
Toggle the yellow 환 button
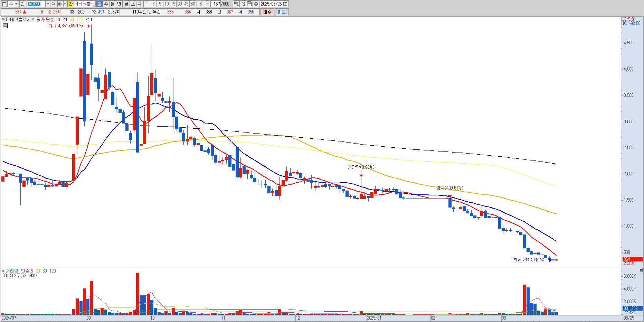tap(70, 4)
